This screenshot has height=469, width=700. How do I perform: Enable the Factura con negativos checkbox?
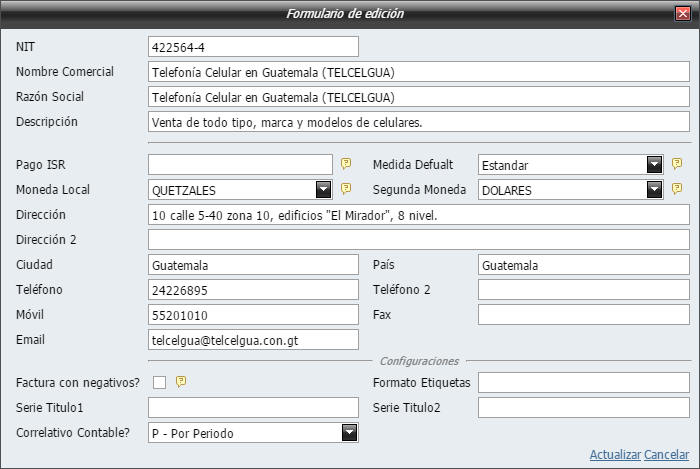click(159, 382)
